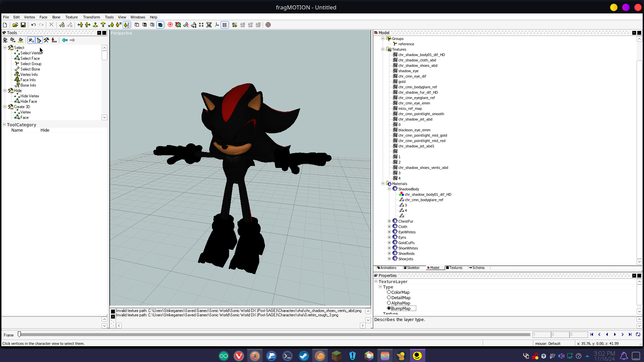Select the Select Bone tool
Viewport: 644px width, 362px height.
[x=29, y=69]
